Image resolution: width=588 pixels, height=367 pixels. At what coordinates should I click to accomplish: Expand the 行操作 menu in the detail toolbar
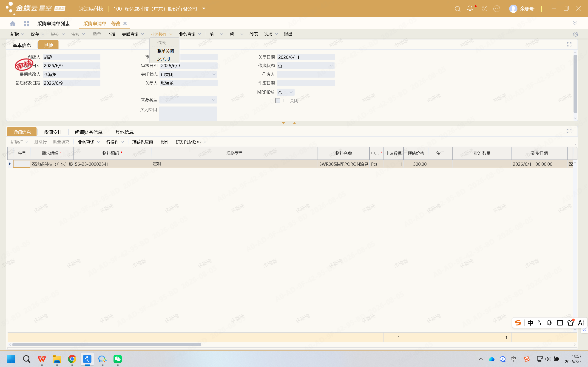click(x=115, y=142)
